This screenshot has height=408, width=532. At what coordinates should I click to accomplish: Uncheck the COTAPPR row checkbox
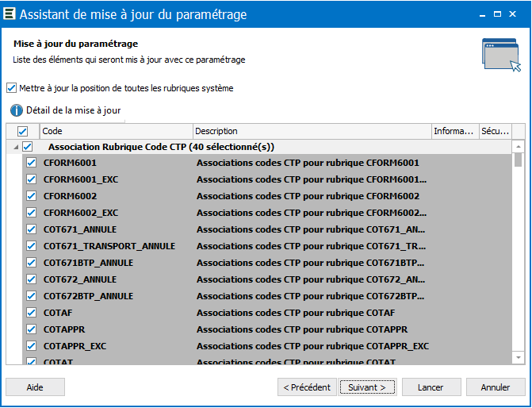[31, 329]
